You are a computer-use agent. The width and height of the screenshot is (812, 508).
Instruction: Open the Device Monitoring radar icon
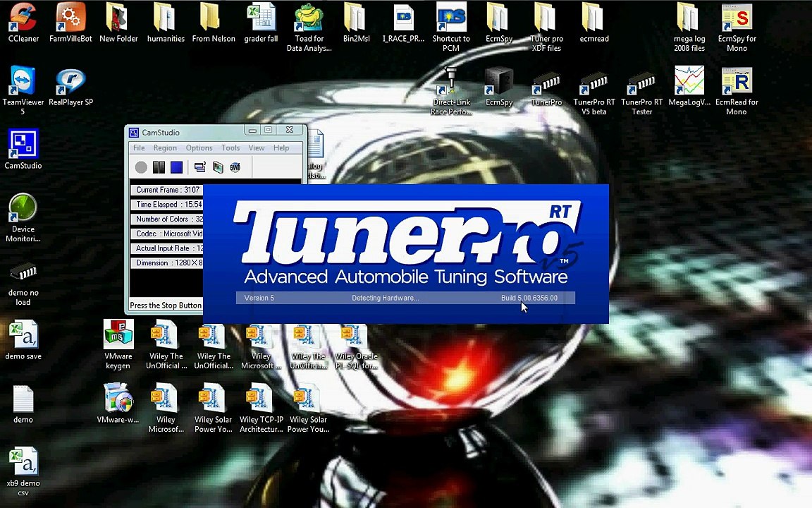(x=23, y=218)
